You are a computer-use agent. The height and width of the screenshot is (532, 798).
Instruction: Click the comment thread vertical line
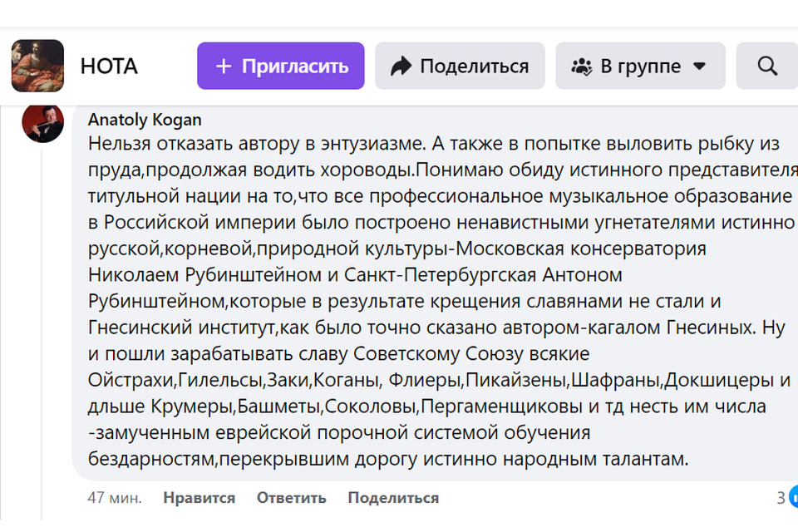pyautogui.click(x=41, y=332)
